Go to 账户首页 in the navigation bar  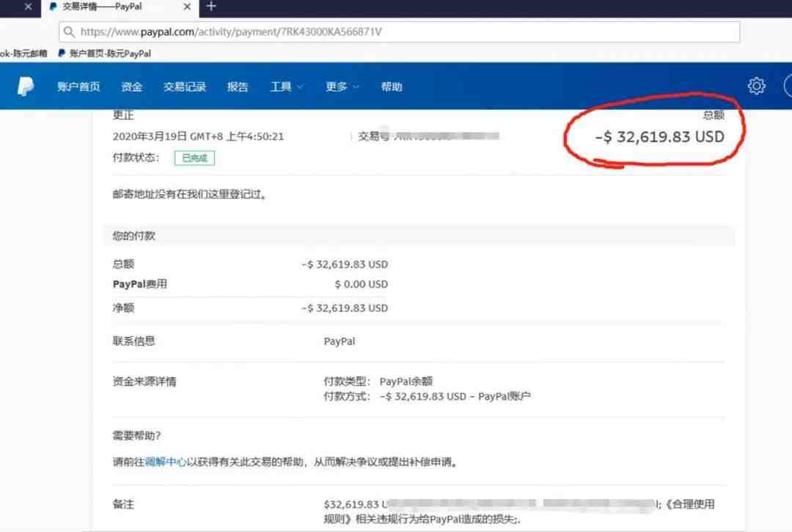[78, 86]
